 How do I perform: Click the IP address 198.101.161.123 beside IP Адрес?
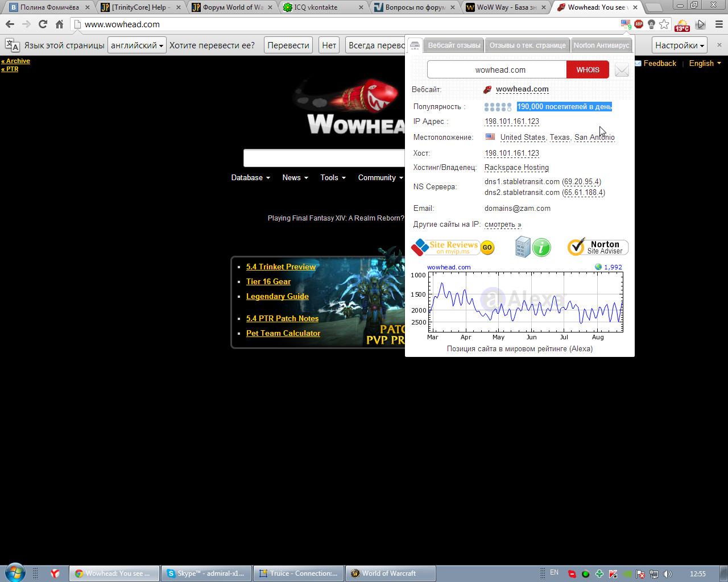point(512,122)
